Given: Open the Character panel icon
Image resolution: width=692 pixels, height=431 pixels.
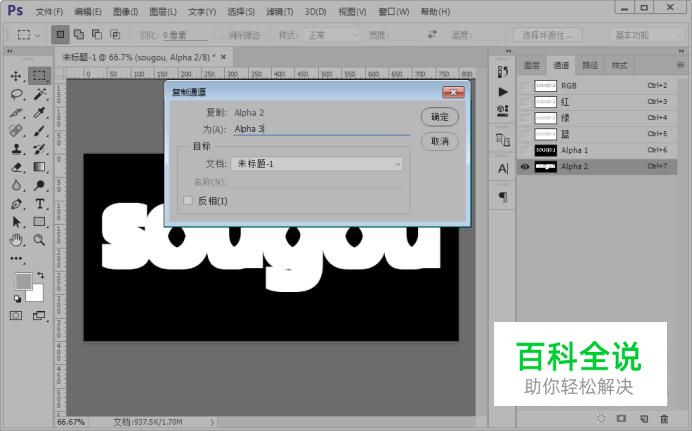Looking at the screenshot, I should (x=503, y=169).
